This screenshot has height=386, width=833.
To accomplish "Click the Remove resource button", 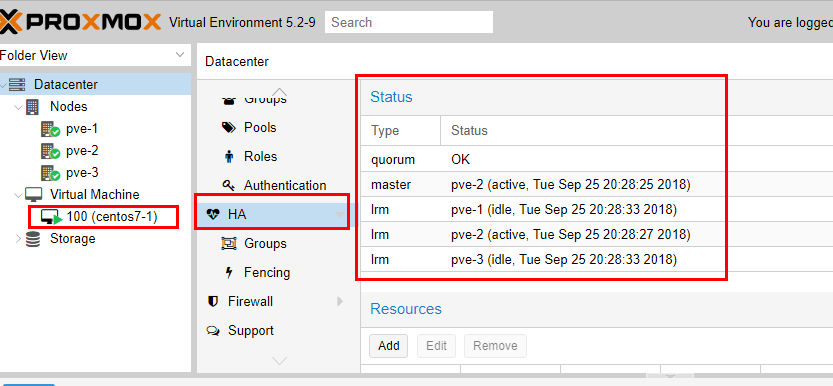I will click(495, 346).
